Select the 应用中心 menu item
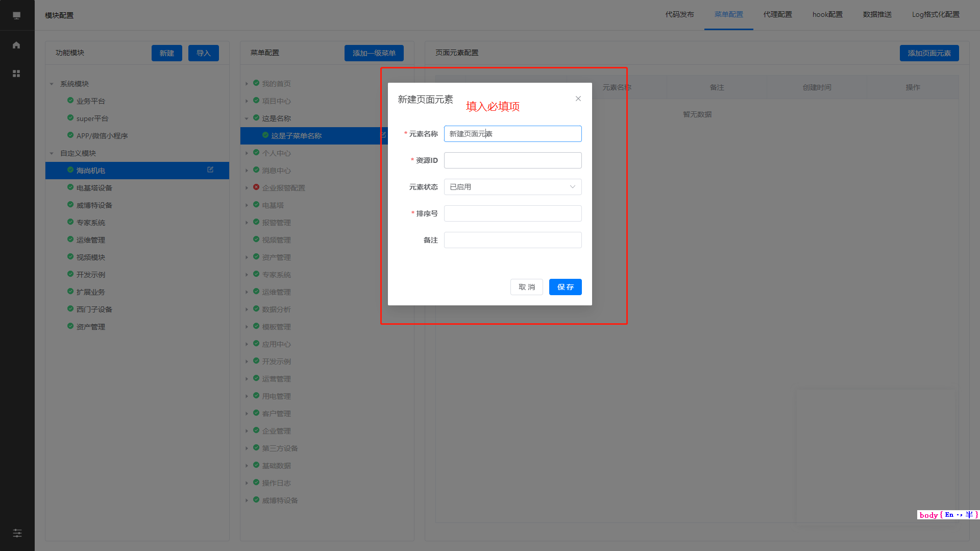 tap(276, 344)
